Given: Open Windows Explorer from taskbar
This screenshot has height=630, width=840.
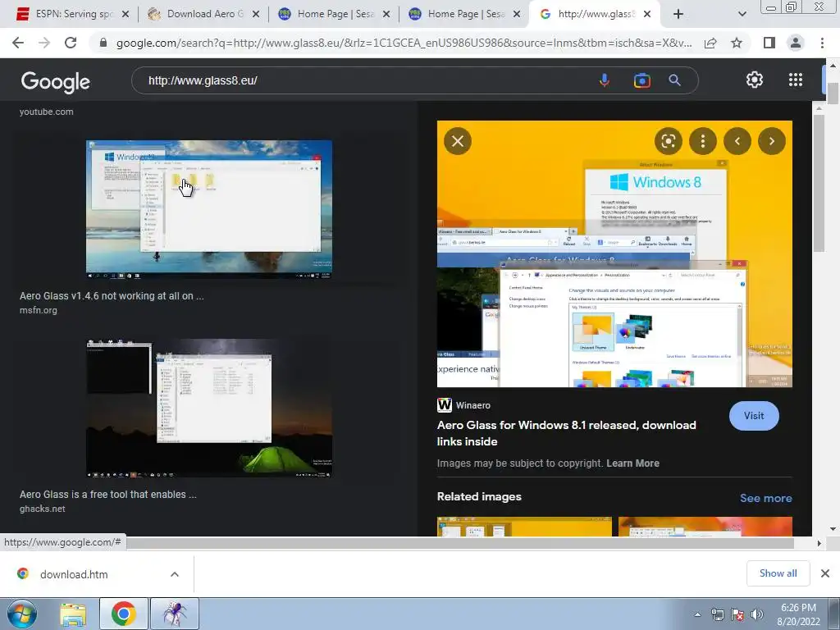Looking at the screenshot, I should (x=73, y=614).
